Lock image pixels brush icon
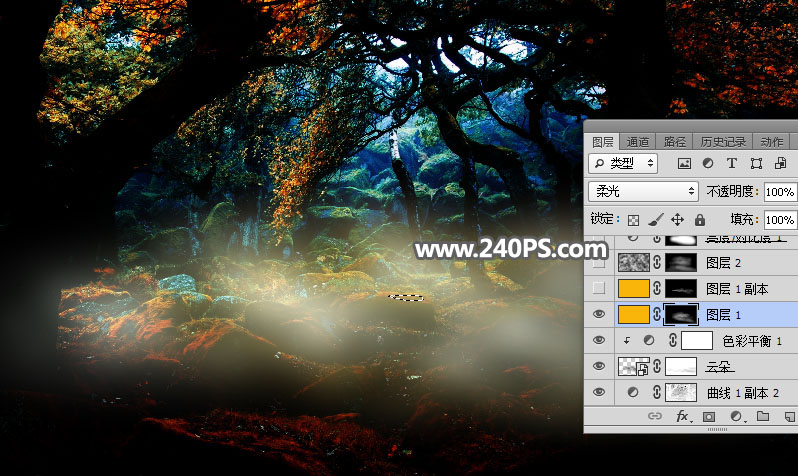 tap(656, 220)
